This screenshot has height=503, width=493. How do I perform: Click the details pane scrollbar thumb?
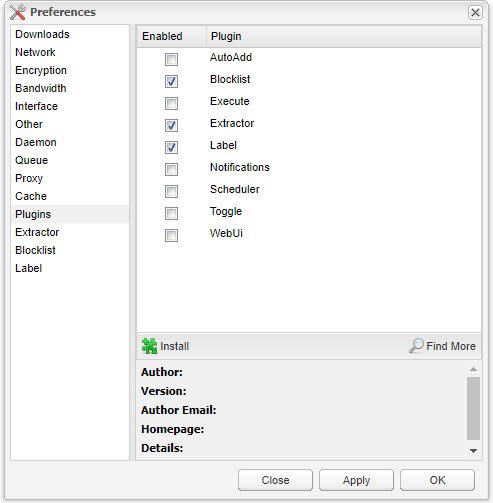coord(473,409)
